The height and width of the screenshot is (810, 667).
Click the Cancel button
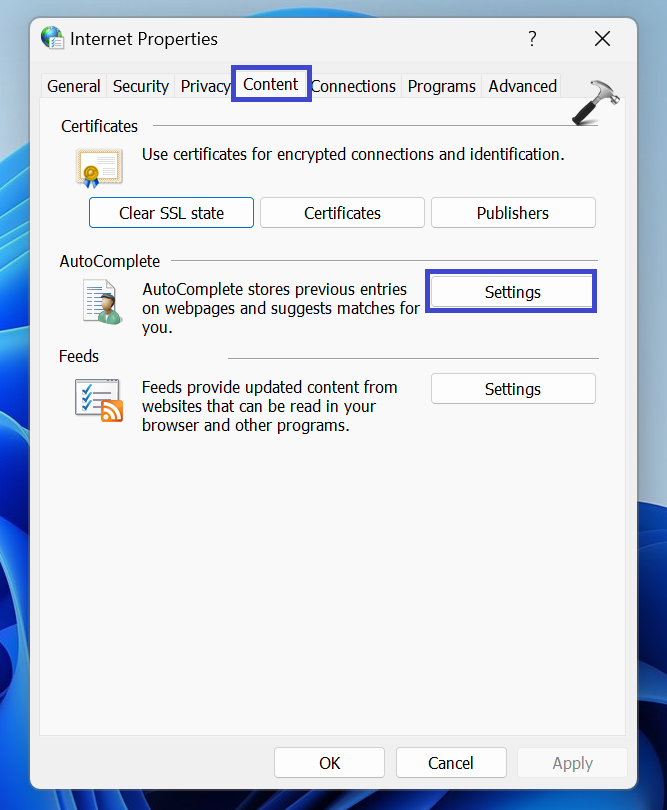(451, 762)
